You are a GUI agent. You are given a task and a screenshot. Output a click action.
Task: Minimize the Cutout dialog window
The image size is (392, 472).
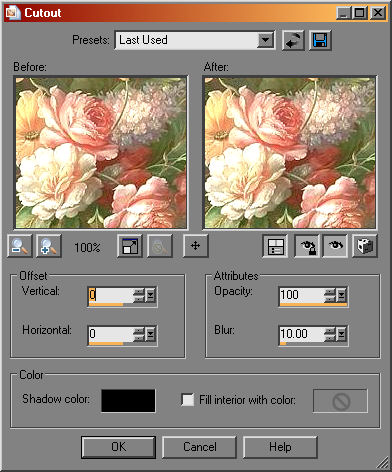(344, 13)
